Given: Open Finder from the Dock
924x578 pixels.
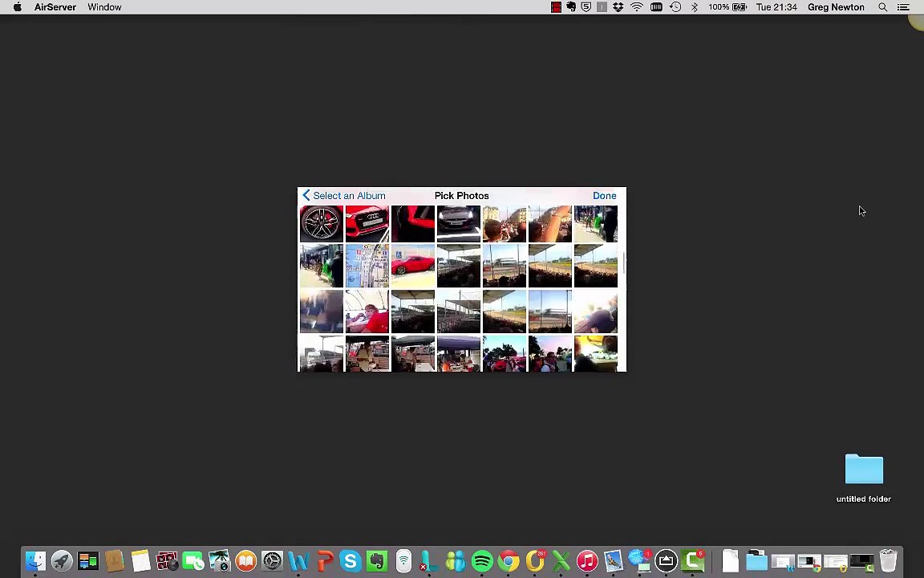Looking at the screenshot, I should tap(35, 561).
